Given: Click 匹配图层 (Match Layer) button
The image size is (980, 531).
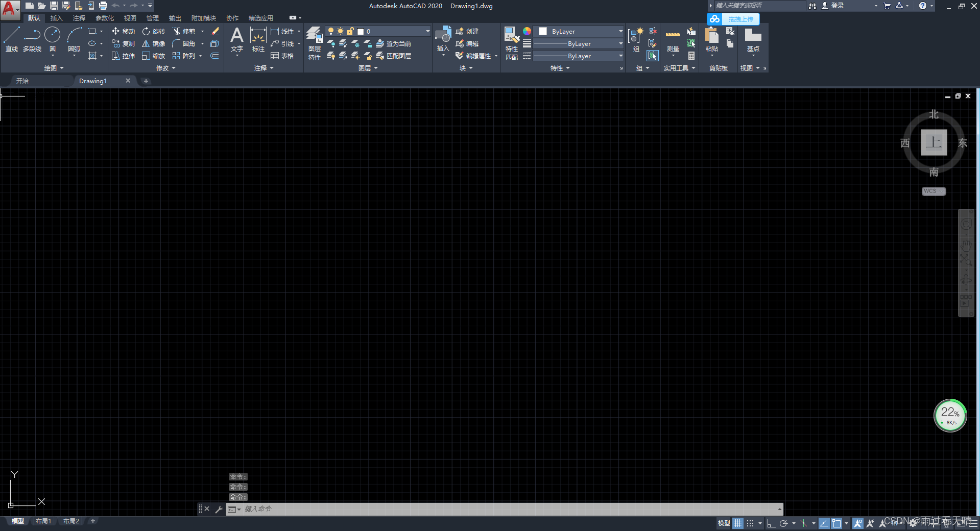Looking at the screenshot, I should click(x=394, y=56).
